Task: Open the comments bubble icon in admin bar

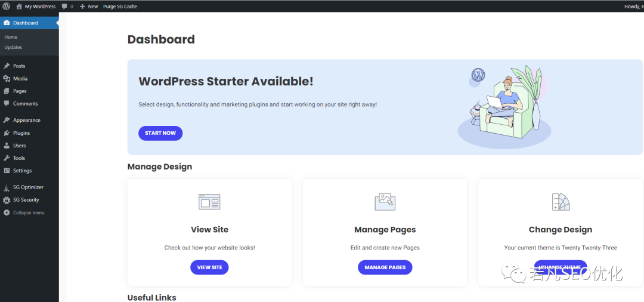Action: tap(64, 7)
